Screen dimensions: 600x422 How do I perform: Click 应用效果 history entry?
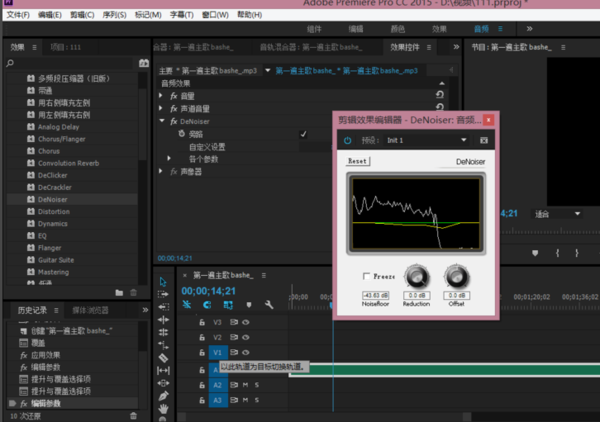tap(46, 355)
